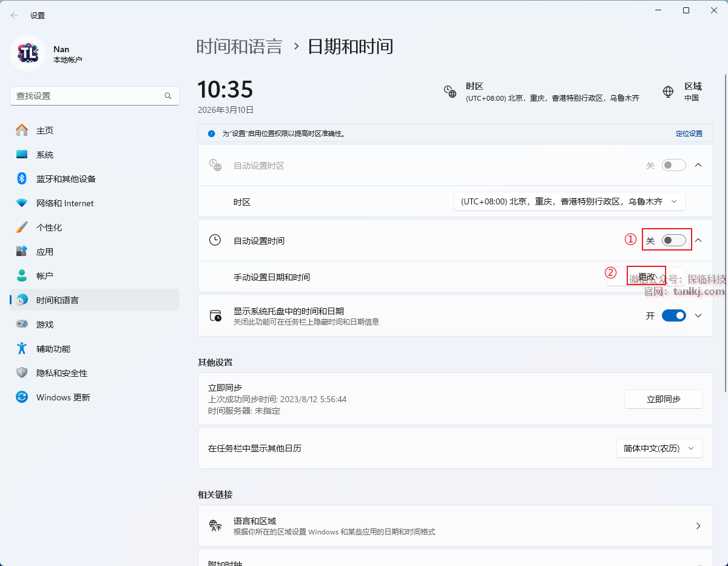Click the back arrow in title bar

click(x=15, y=15)
